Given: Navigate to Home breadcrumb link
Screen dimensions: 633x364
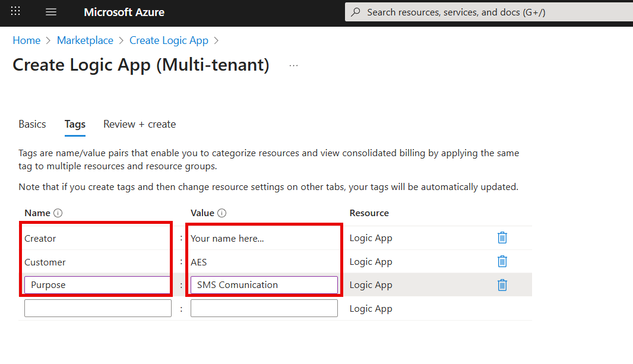Looking at the screenshot, I should 27,40.
